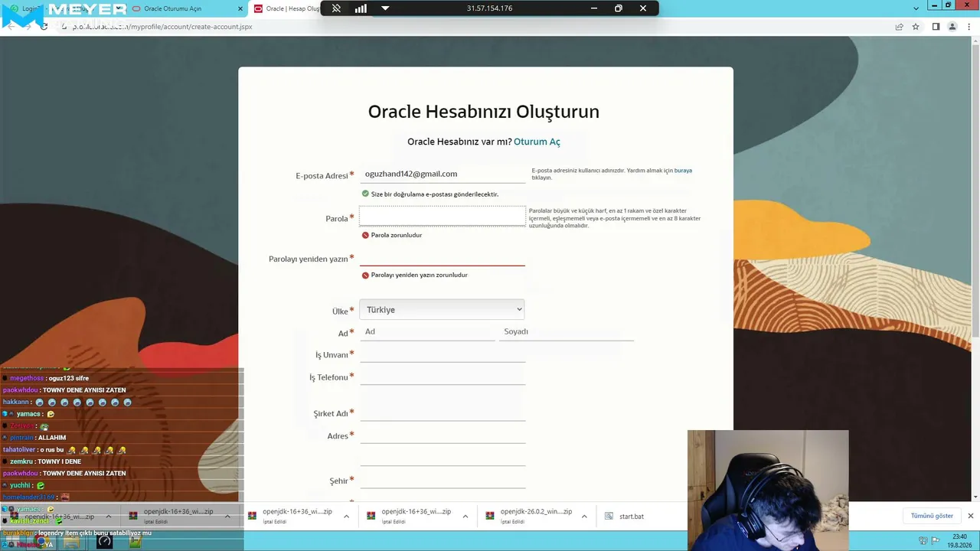Click the remote session pin icon
The width and height of the screenshot is (980, 551).
(336, 8)
